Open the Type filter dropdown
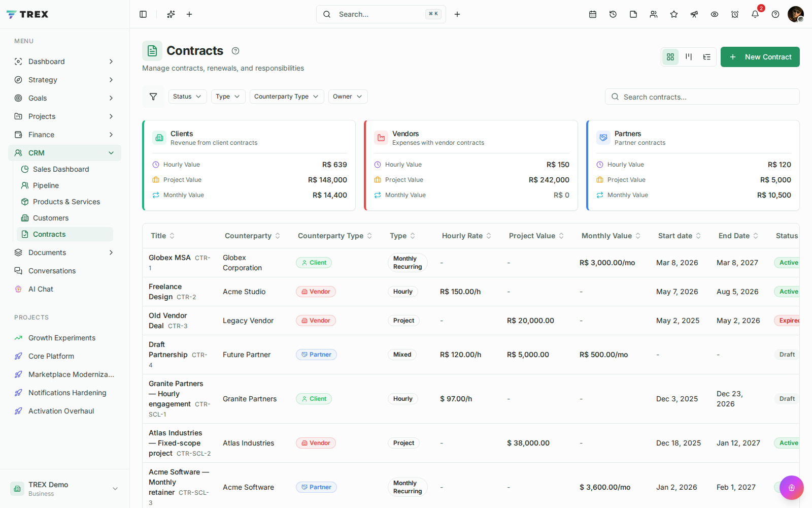Image resolution: width=812 pixels, height=508 pixels. coord(228,97)
